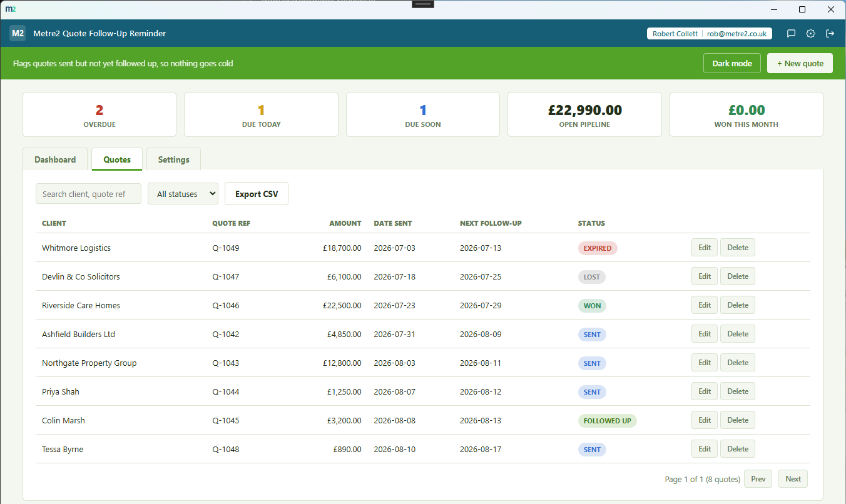The width and height of the screenshot is (846, 504).
Task: Select the Quotes tab
Action: (117, 159)
